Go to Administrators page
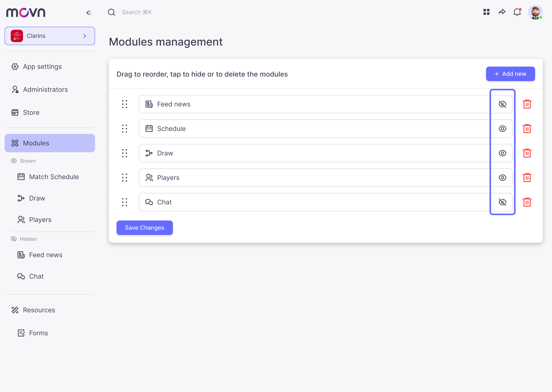 click(x=45, y=90)
